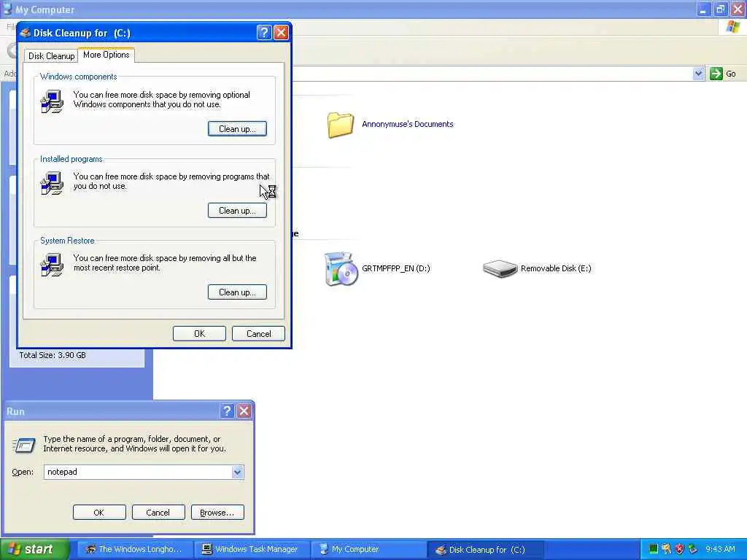Click the Installed programs section icon
Screen dimensions: 747x560
point(52,183)
